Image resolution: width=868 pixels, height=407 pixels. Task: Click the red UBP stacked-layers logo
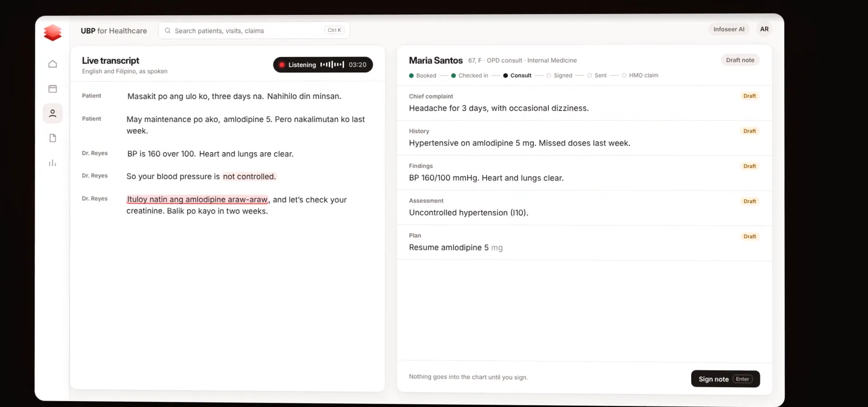[x=53, y=33]
